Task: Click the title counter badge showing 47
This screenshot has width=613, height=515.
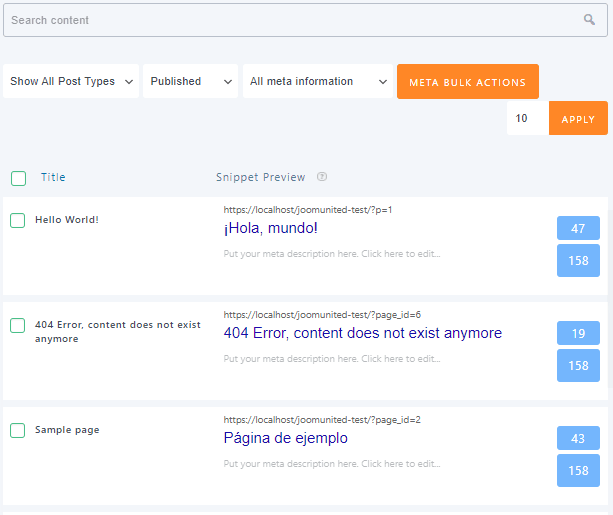Action: tap(578, 229)
